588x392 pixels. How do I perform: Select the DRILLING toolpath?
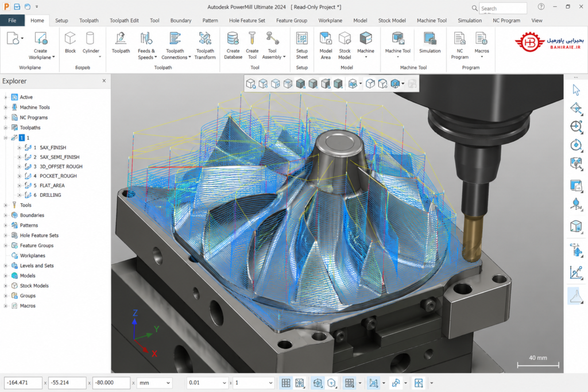51,195
